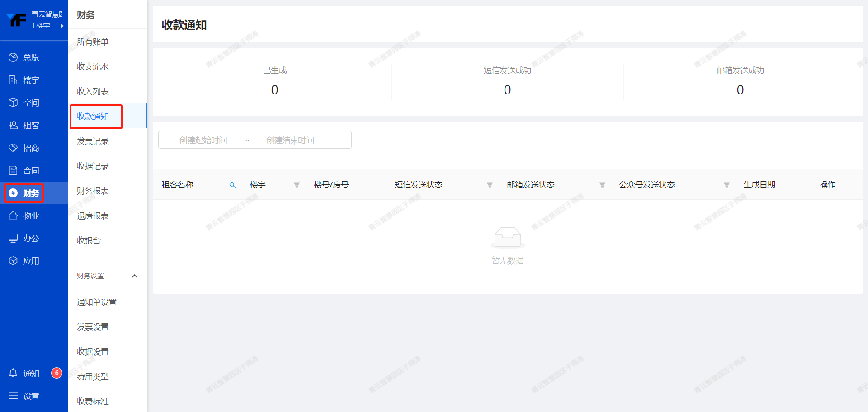Go to 租客 in the left navigation

click(31, 126)
